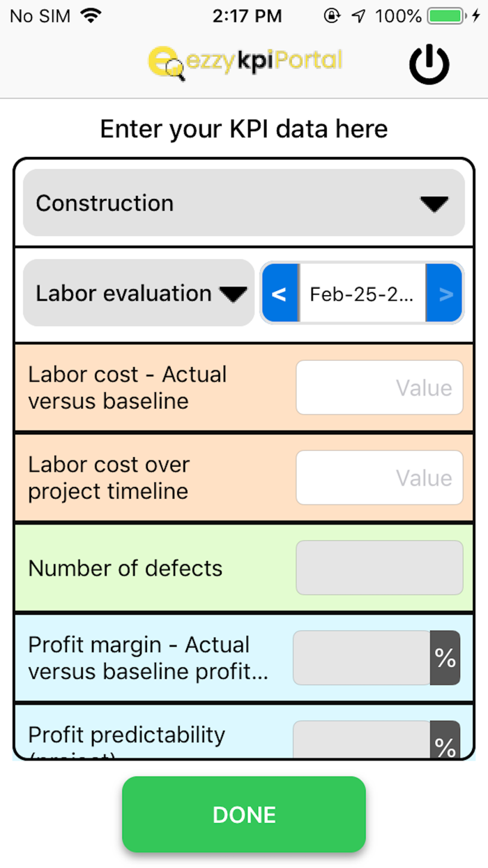Viewport: 488px width, 868px height.
Task: Click the Number of defects input box
Action: [379, 568]
